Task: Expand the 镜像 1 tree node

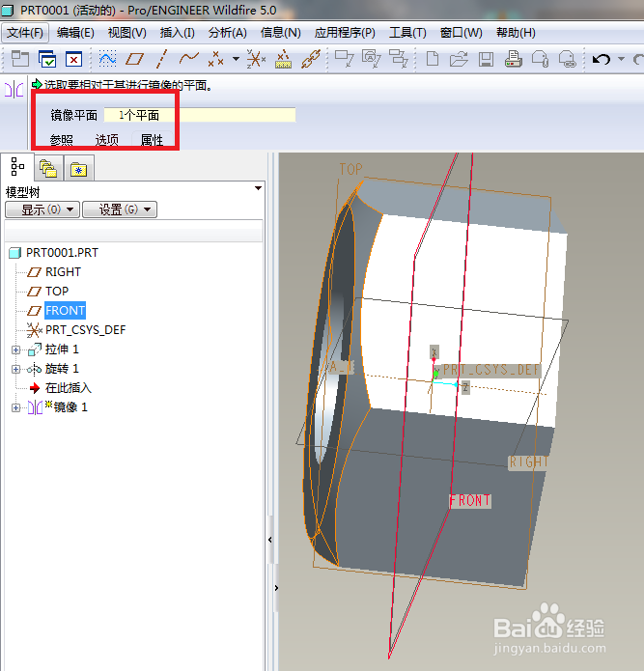Action: [x=15, y=407]
